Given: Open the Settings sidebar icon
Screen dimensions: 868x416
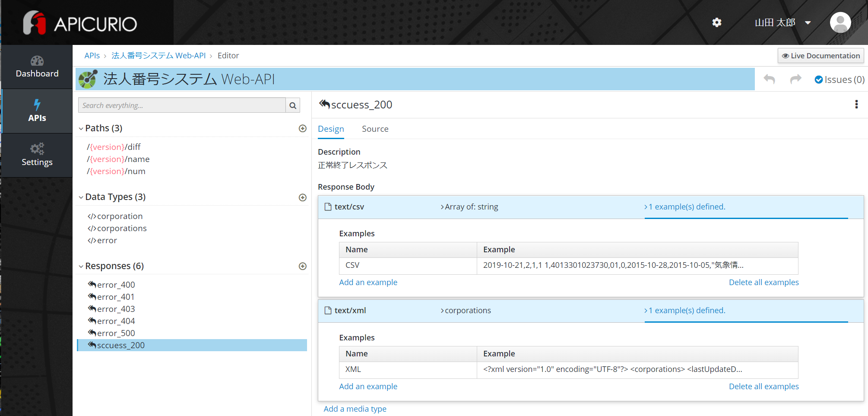Looking at the screenshot, I should click(37, 155).
